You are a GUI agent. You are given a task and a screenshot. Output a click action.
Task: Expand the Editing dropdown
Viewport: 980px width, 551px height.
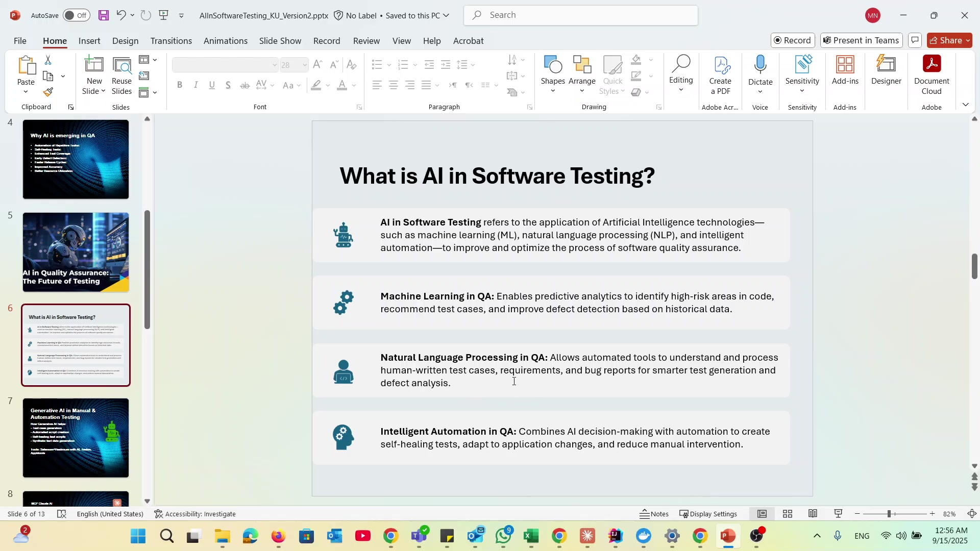(x=681, y=76)
